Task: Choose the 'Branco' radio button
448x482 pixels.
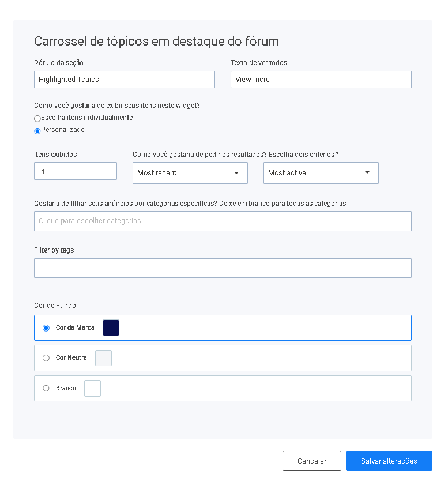Action: [46, 389]
